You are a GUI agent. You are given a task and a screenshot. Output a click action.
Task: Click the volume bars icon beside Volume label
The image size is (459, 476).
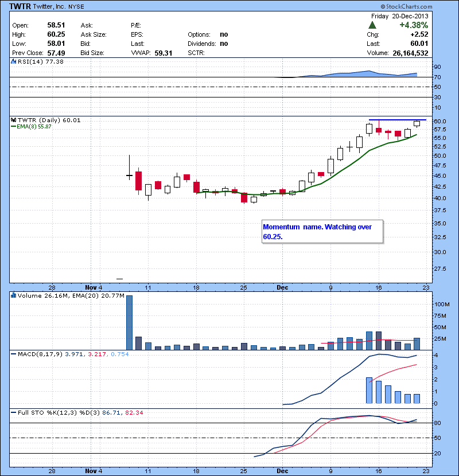click(14, 296)
